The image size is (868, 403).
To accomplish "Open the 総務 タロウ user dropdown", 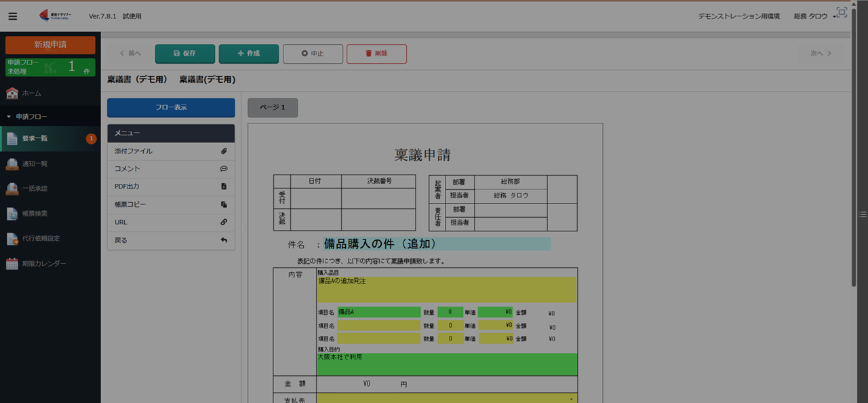I will [x=814, y=16].
